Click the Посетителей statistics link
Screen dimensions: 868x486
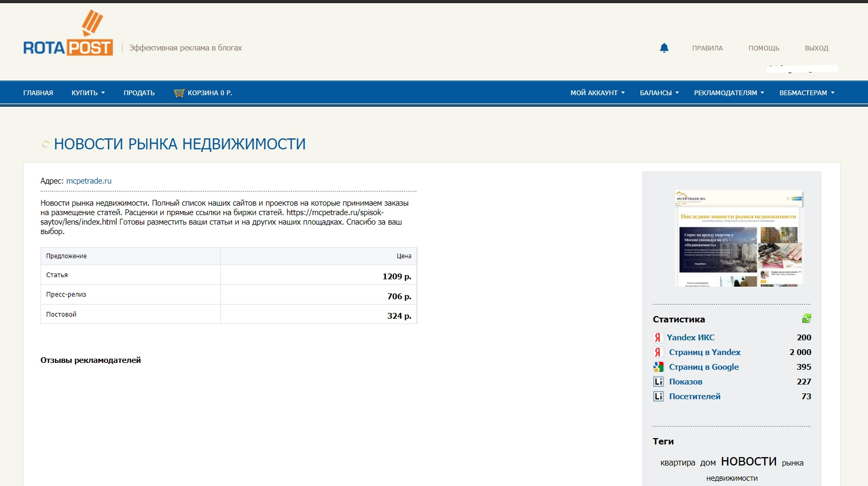pos(695,397)
